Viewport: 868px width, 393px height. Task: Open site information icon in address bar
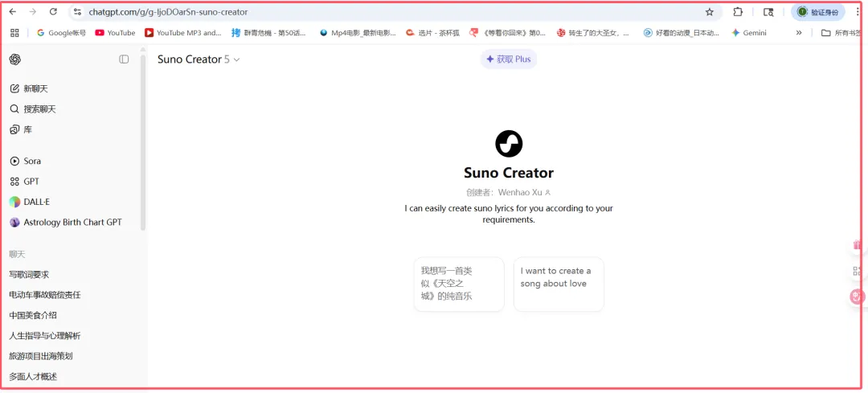click(77, 11)
